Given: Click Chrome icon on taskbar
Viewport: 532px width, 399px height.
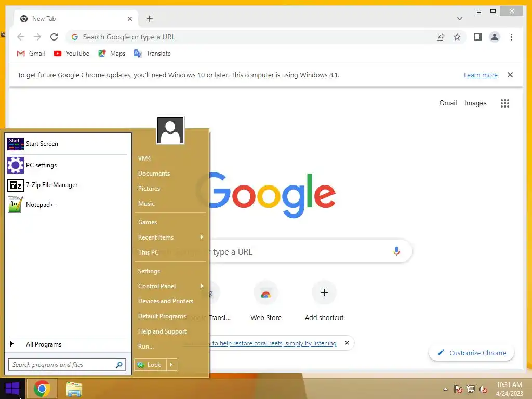Looking at the screenshot, I should point(42,389).
